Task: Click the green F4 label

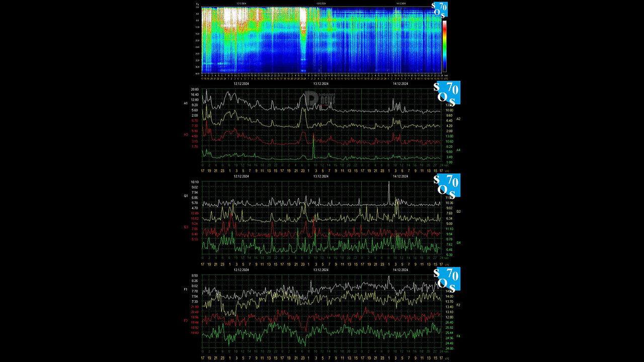Action: click(458, 336)
